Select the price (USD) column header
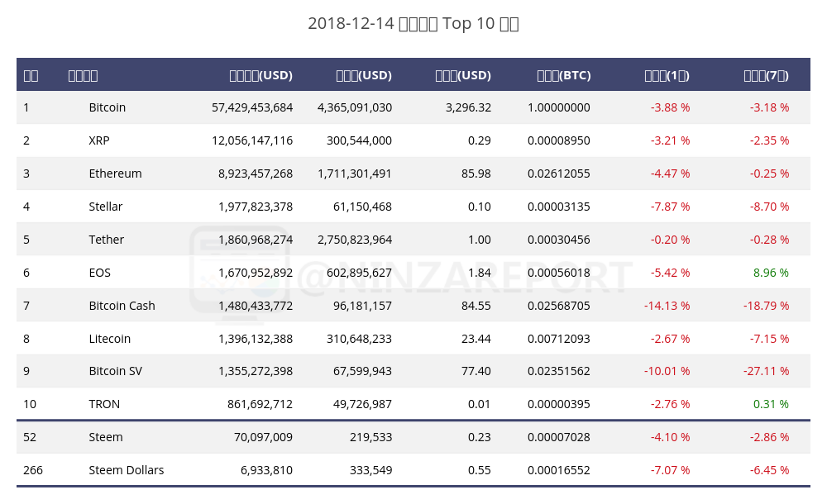The width and height of the screenshot is (827, 504). coord(463,75)
